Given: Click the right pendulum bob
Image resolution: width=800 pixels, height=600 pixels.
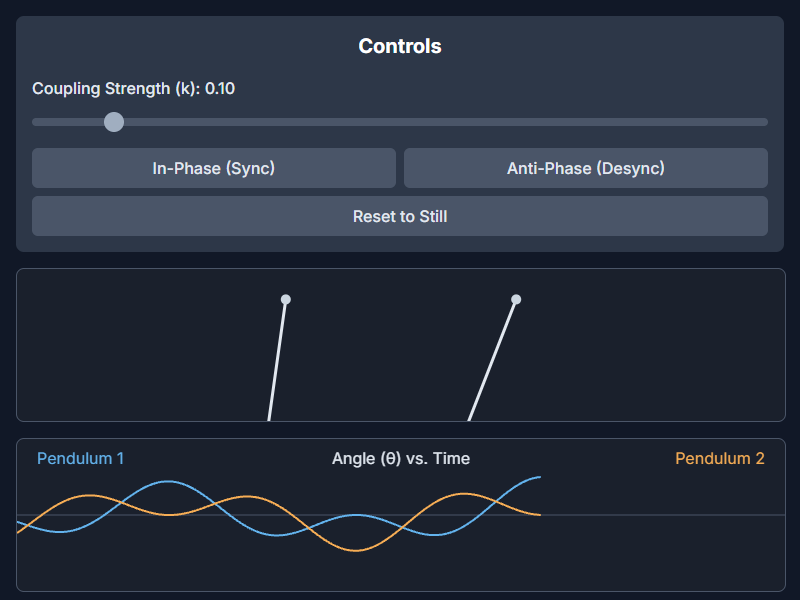Looking at the screenshot, I should click(516, 298).
